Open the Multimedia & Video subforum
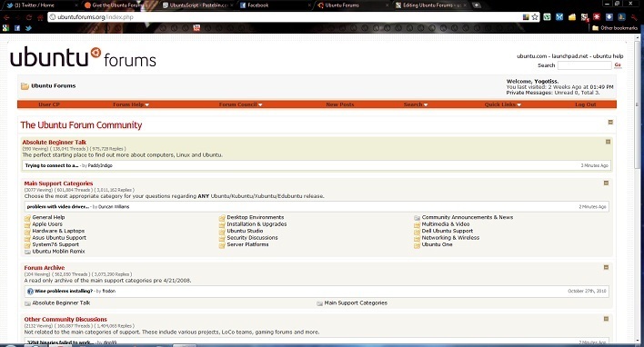The width and height of the screenshot is (644, 347). 446,224
